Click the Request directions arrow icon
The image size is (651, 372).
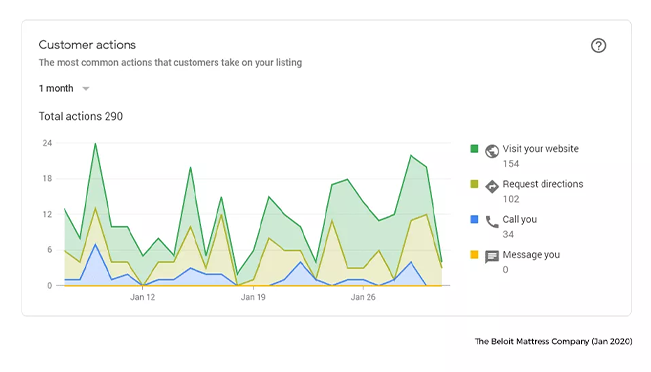tap(492, 186)
